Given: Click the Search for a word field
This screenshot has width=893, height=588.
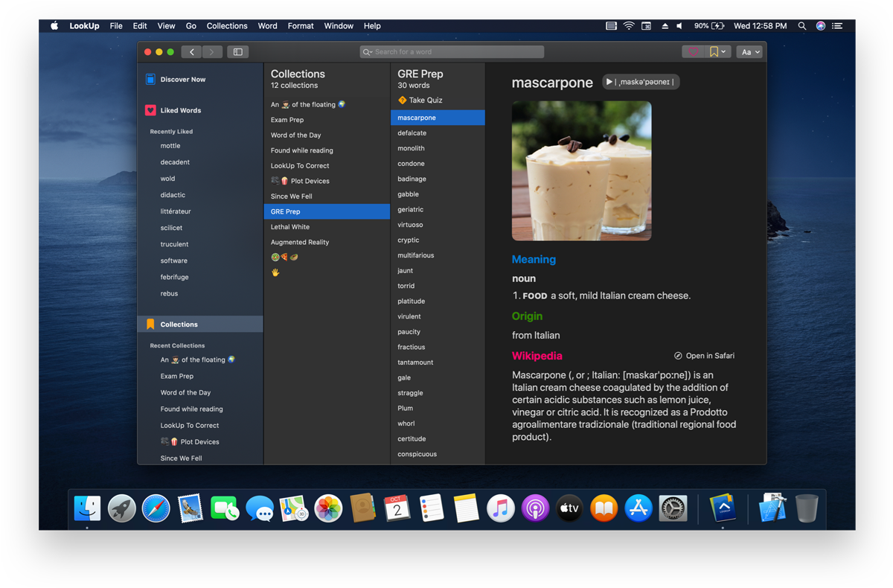Looking at the screenshot, I should [452, 52].
